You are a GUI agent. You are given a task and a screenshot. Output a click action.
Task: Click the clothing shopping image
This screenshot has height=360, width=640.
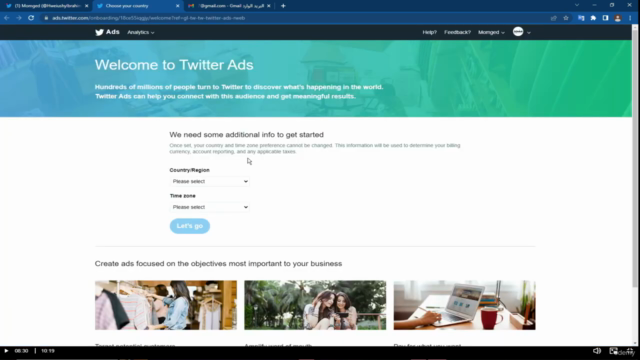(166, 305)
